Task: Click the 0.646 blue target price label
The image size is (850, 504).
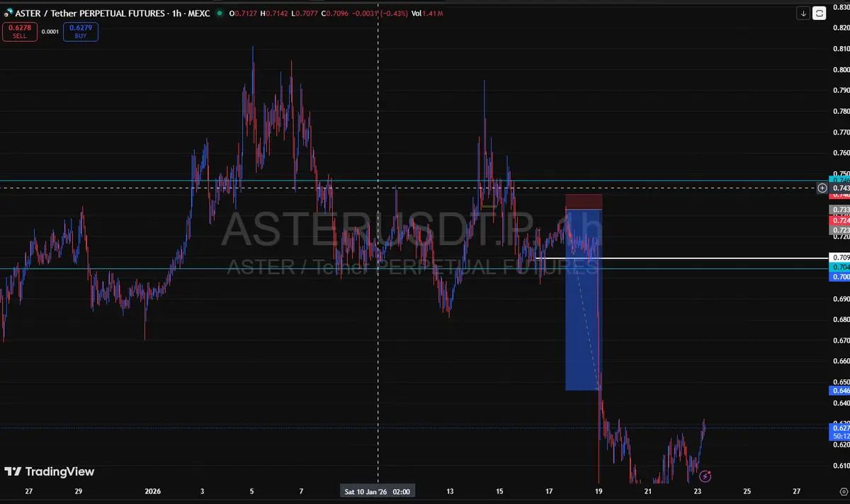Action: [x=839, y=390]
